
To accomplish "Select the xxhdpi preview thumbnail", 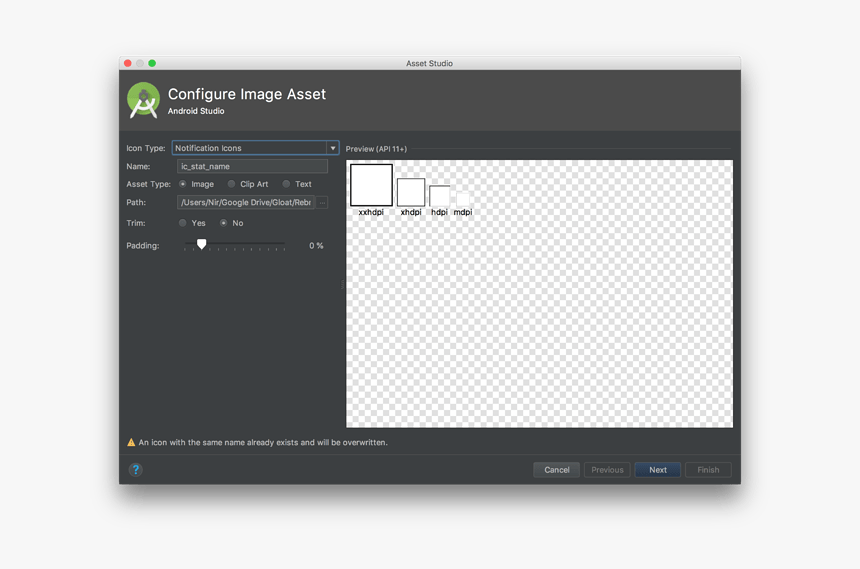I will pyautogui.click(x=371, y=185).
